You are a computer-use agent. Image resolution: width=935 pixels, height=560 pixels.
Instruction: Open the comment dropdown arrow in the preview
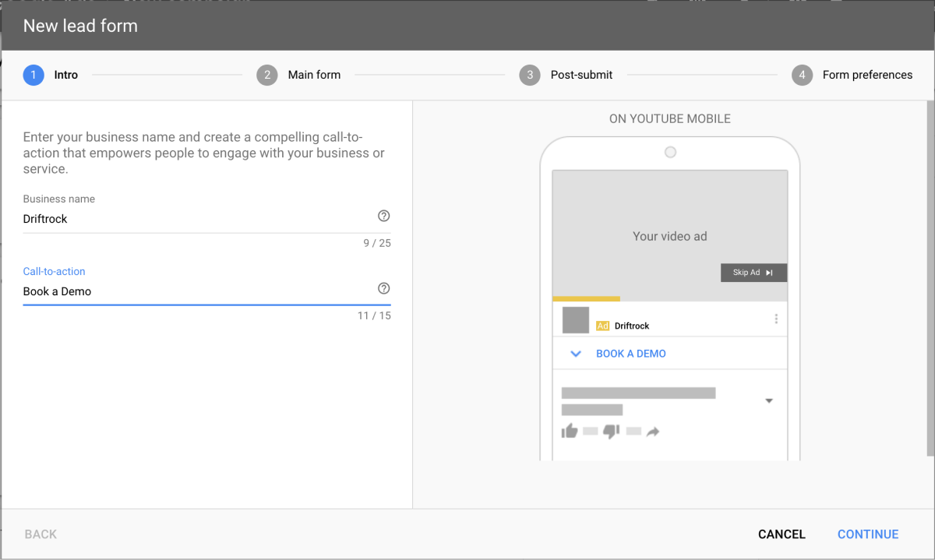click(769, 399)
